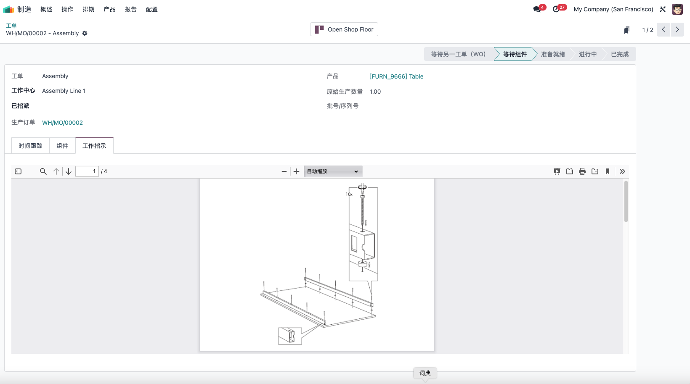Open the gear actions menu beside Assembly
Screen dimensions: 690x384
pyautogui.click(x=85, y=33)
